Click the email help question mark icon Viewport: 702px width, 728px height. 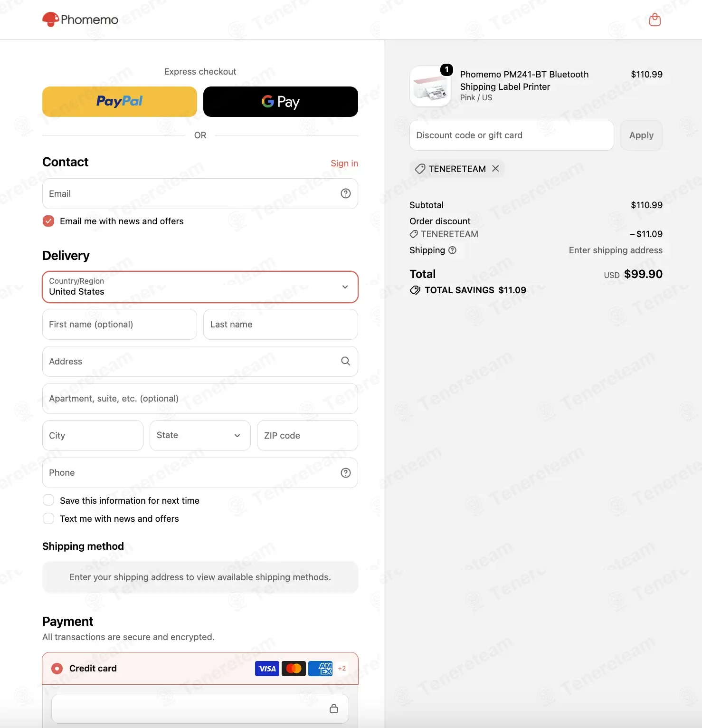(346, 193)
